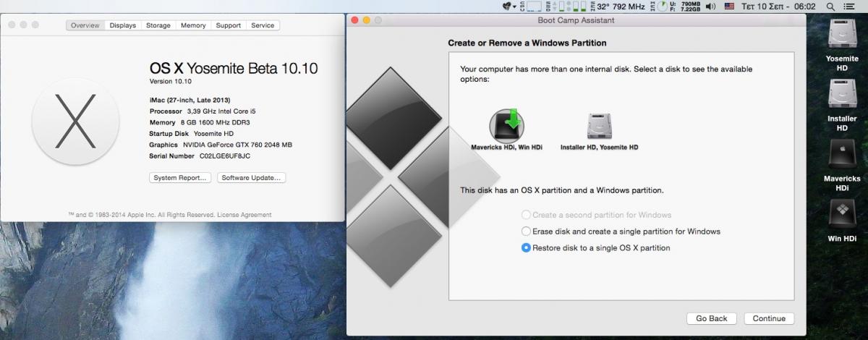Click the disk space 790MB menu bar item
This screenshot has height=340, width=868.
(686, 7)
